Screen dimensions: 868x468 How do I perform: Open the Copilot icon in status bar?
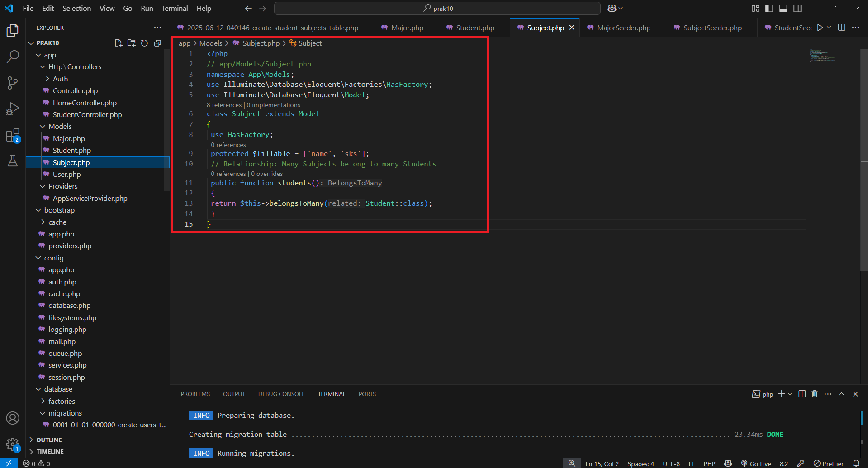727,463
